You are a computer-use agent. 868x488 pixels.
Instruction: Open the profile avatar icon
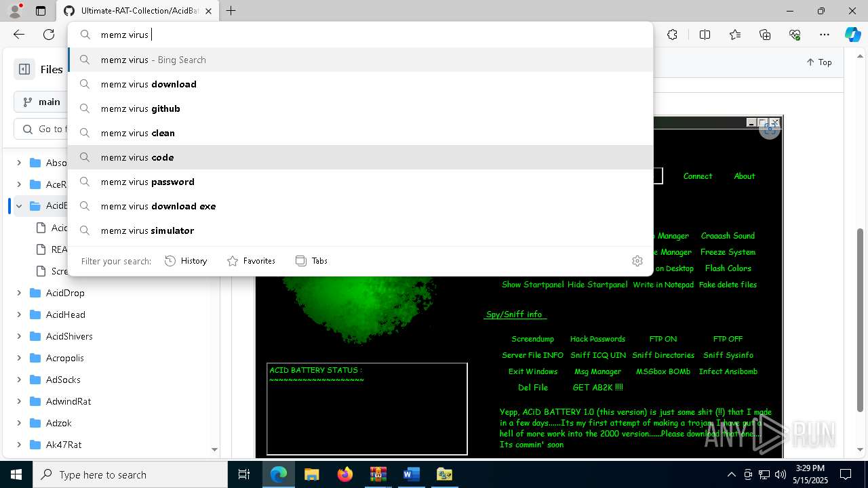pos(15,11)
